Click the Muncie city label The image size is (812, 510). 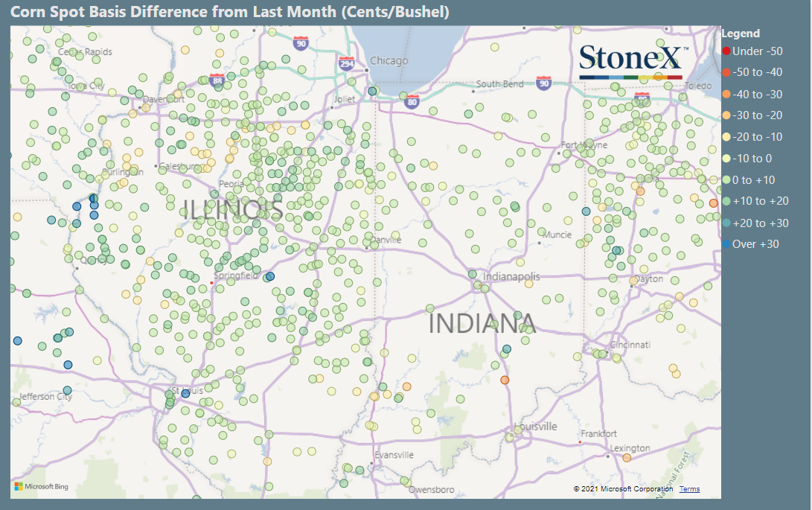(557, 235)
